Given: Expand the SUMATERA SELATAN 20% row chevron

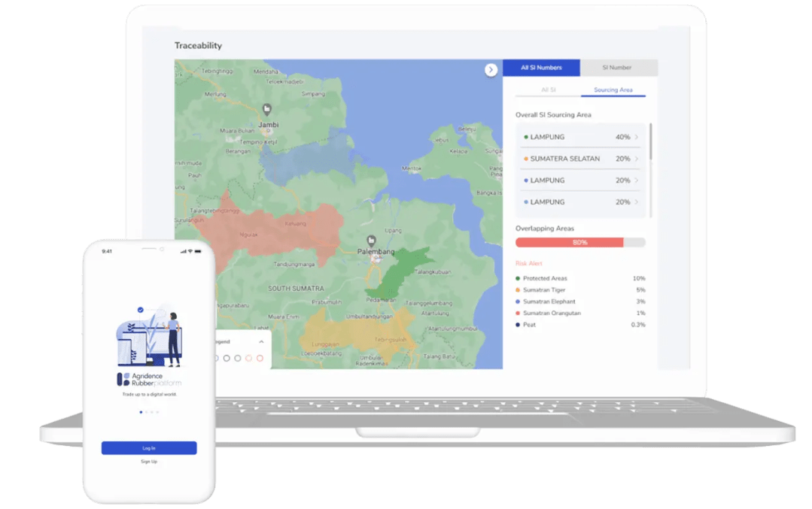Looking at the screenshot, I should [637, 159].
